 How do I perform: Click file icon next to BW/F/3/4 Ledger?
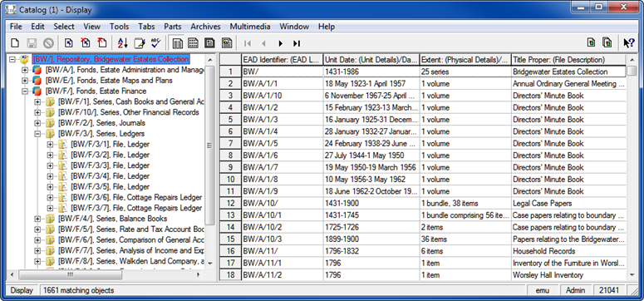click(x=62, y=176)
